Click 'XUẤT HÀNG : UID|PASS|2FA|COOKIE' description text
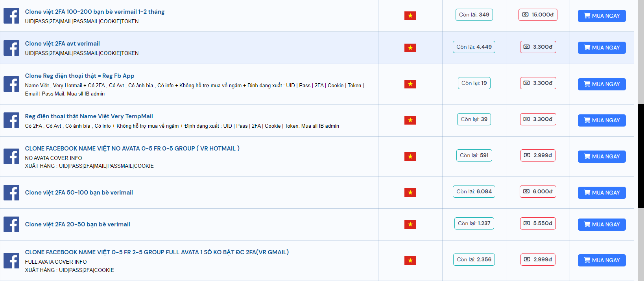Viewport: 644px width, 281px height. 70,270
